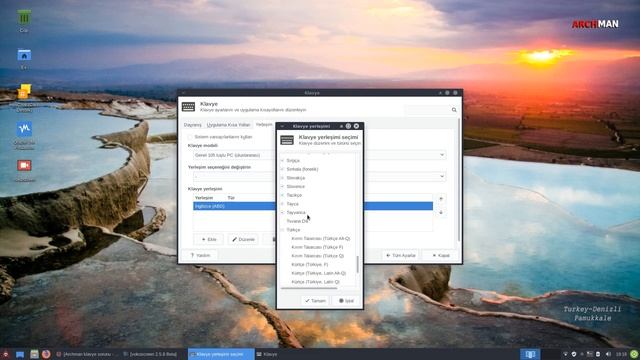Toggle 'Sistem varsayılanlarını kullan' checkbox

pyautogui.click(x=190, y=137)
